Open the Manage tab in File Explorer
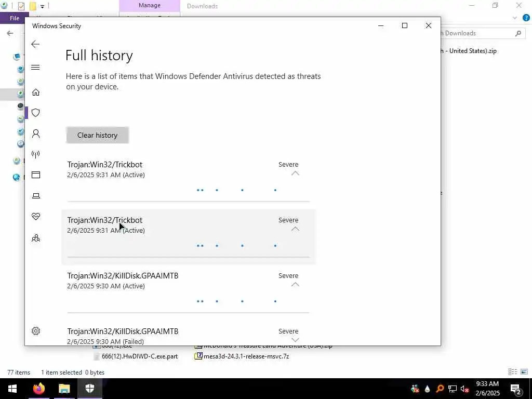532x399 pixels. [x=149, y=5]
